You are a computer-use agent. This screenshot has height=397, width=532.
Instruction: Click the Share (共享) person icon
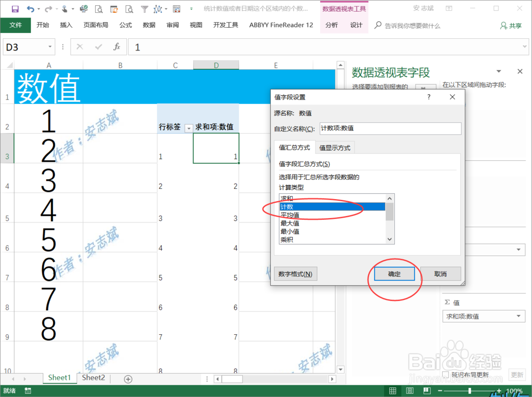coord(503,26)
